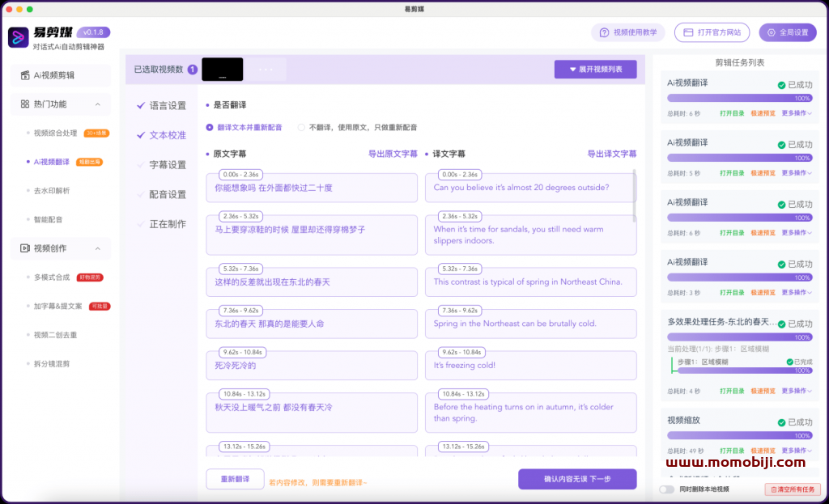Click the trash icon on 清空所有任务
The height and width of the screenshot is (504, 829).
774,489
